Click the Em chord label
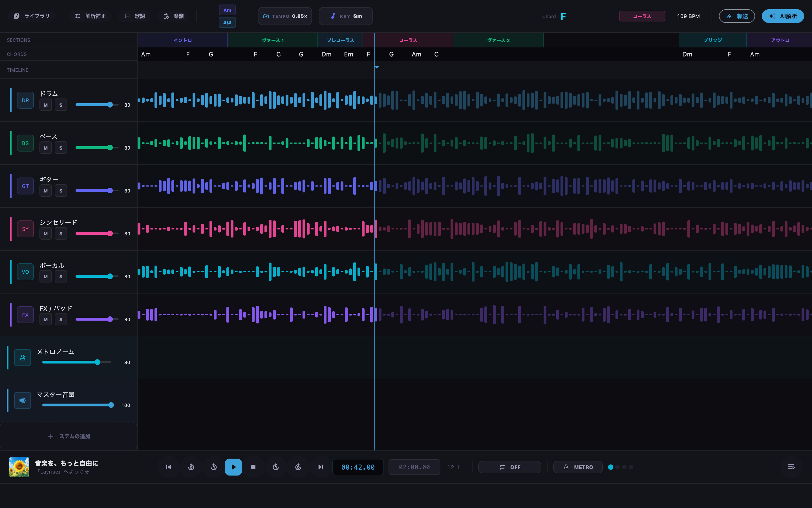812x508 pixels. click(348, 54)
